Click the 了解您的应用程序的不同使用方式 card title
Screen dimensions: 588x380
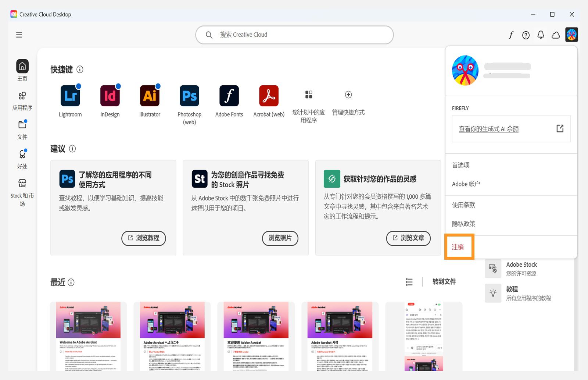click(x=115, y=180)
